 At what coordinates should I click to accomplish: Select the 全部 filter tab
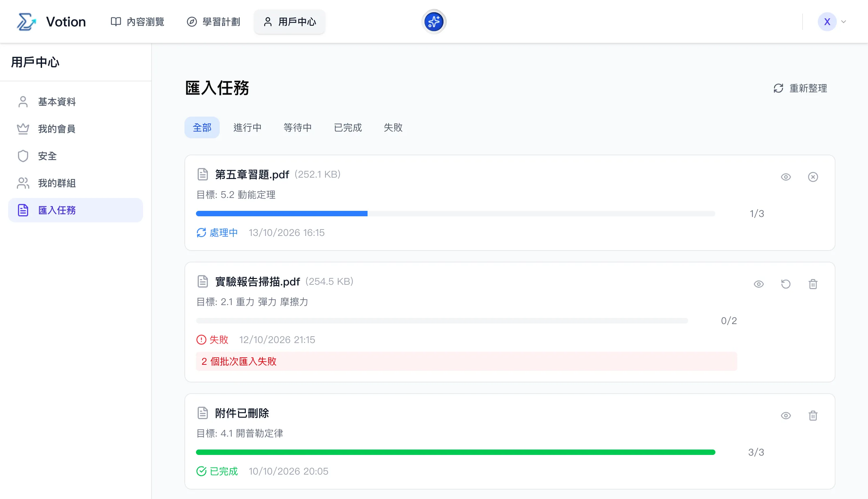202,127
